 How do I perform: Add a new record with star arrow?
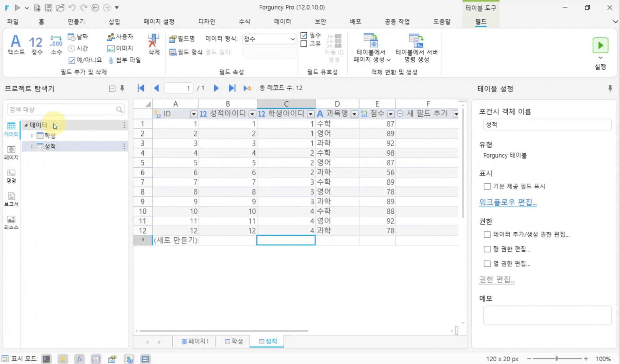pyautogui.click(x=248, y=88)
